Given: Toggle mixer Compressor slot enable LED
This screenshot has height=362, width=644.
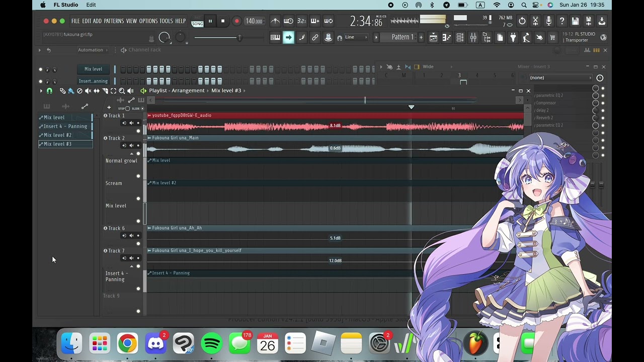Looking at the screenshot, I should tap(603, 103).
